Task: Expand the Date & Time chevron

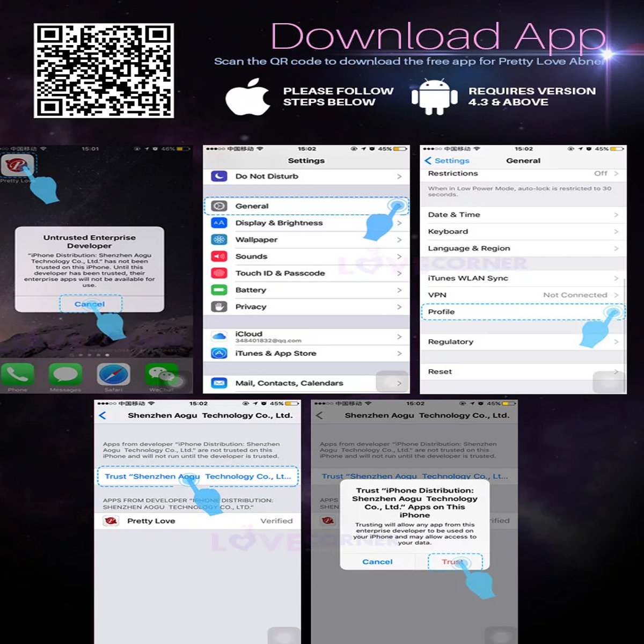Action: click(616, 215)
